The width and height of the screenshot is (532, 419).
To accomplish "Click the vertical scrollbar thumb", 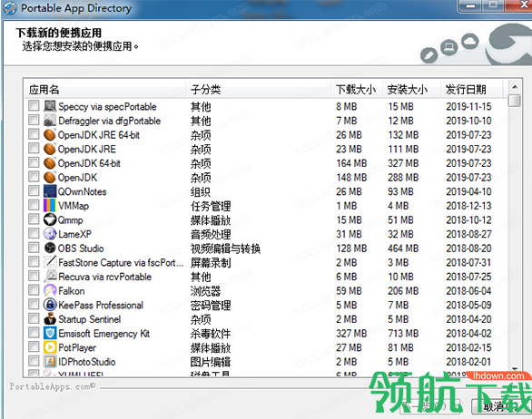I will point(515,101).
